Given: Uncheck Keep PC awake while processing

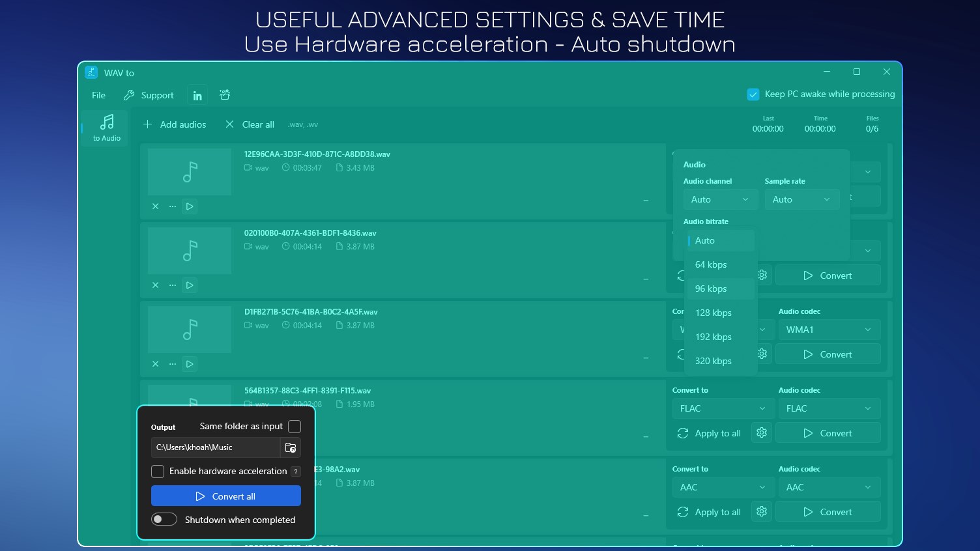Looking at the screenshot, I should (753, 94).
